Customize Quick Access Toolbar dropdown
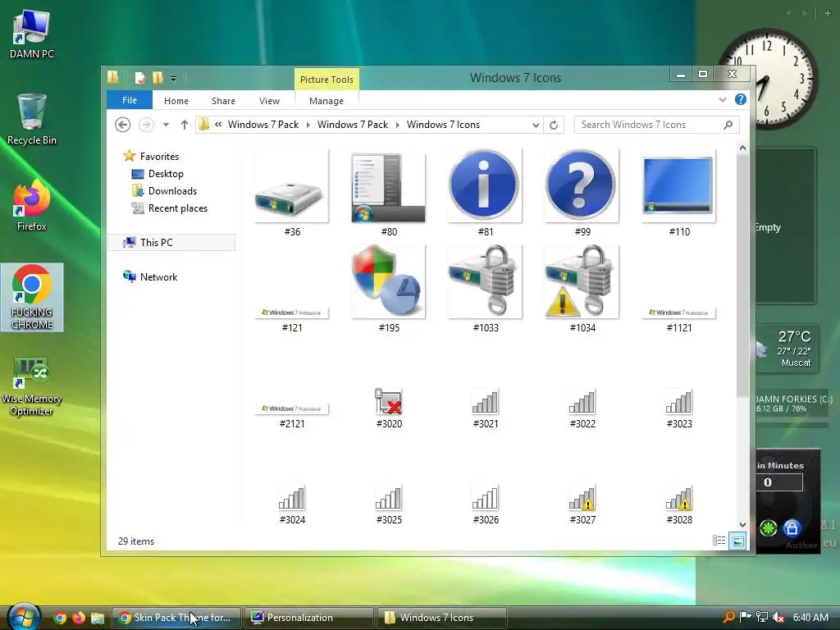Viewport: 840px width, 630px height. (174, 79)
